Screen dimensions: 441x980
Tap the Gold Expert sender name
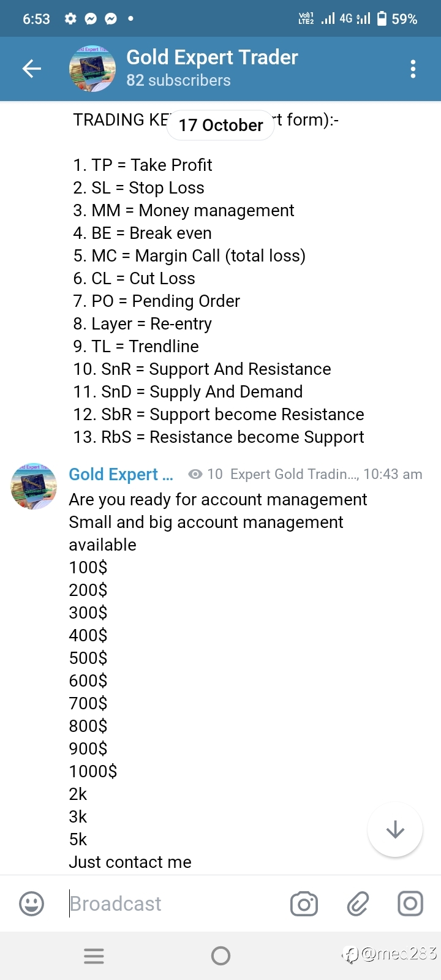[121, 474]
